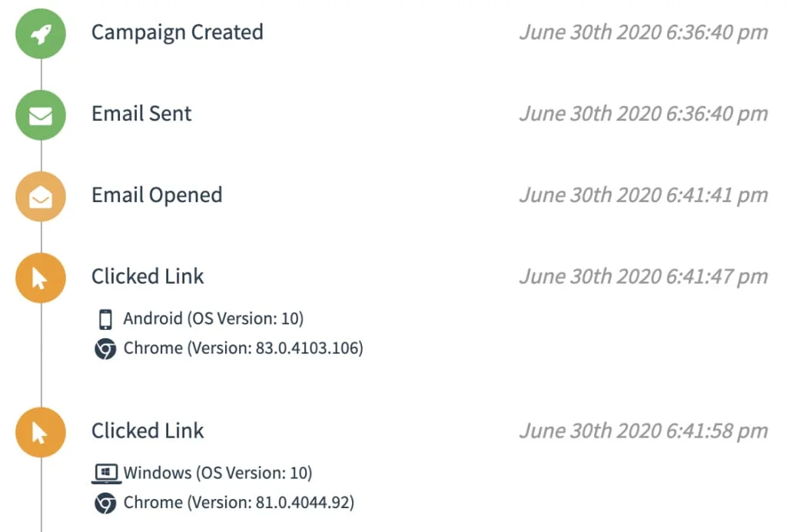Select the Email Opened event label

(157, 196)
